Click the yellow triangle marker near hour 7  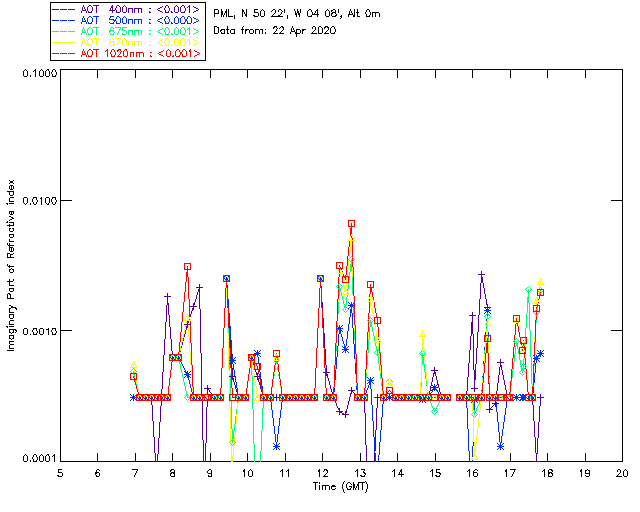click(x=133, y=365)
